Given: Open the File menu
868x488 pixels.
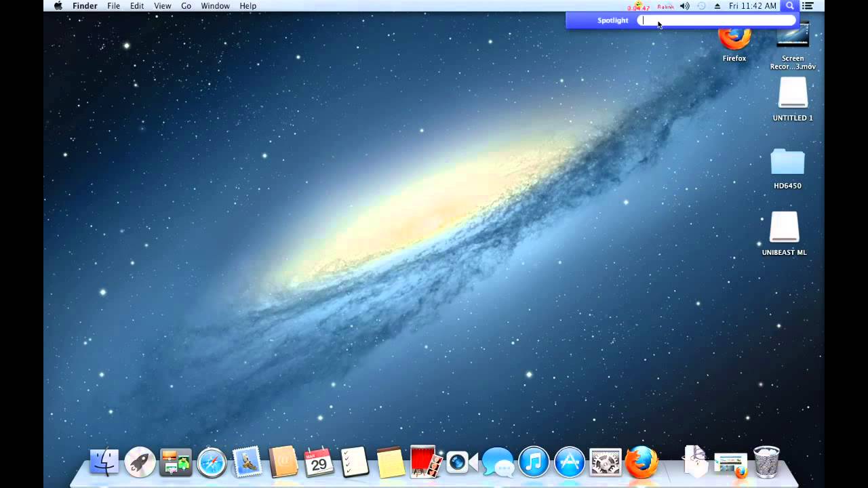Looking at the screenshot, I should 113,6.
